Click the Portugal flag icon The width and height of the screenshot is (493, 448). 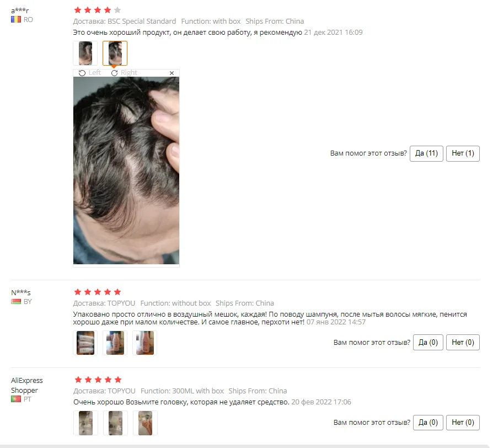click(16, 399)
